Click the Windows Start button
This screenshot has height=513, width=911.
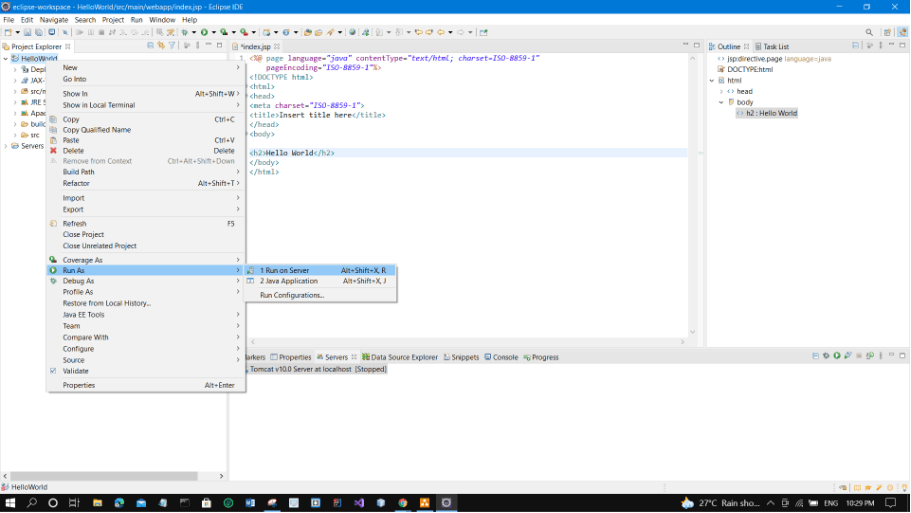coord(10,502)
